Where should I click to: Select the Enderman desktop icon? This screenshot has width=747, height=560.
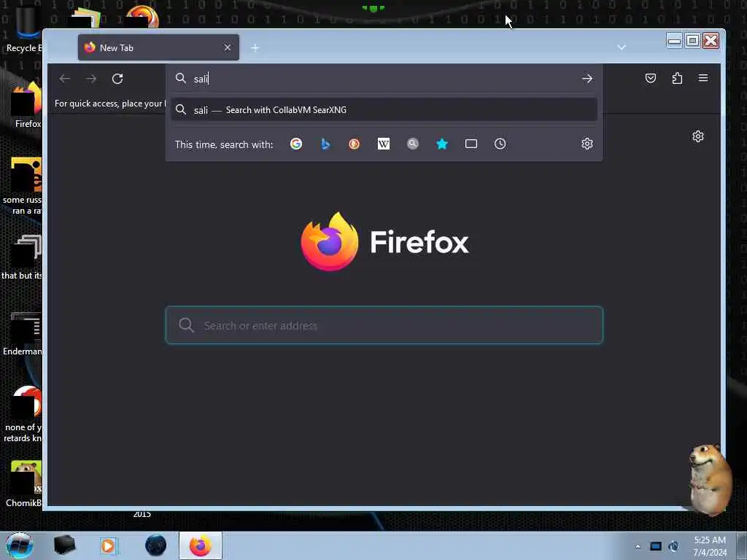pos(23,333)
